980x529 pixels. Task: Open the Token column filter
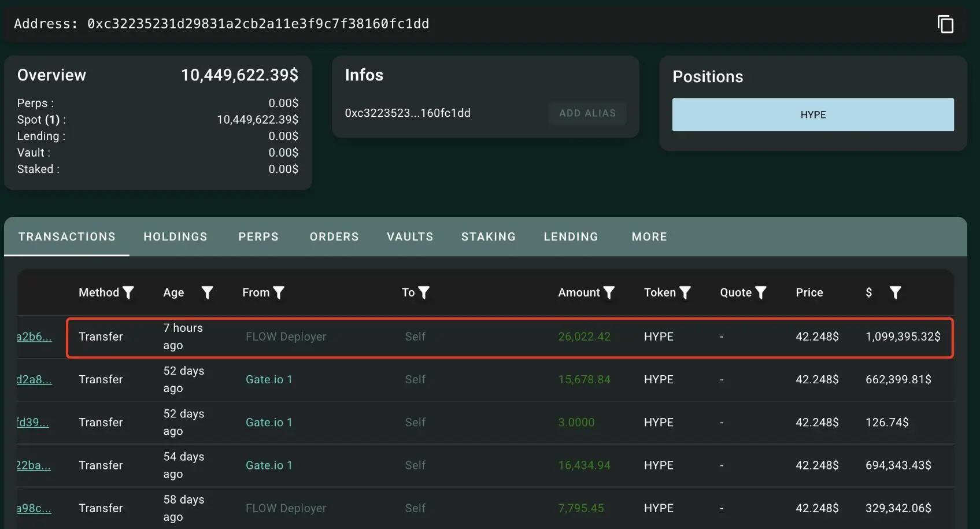(685, 293)
